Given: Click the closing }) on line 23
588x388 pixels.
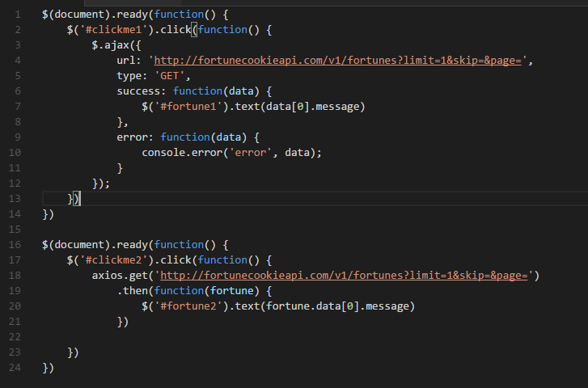Looking at the screenshot, I should tap(73, 352).
